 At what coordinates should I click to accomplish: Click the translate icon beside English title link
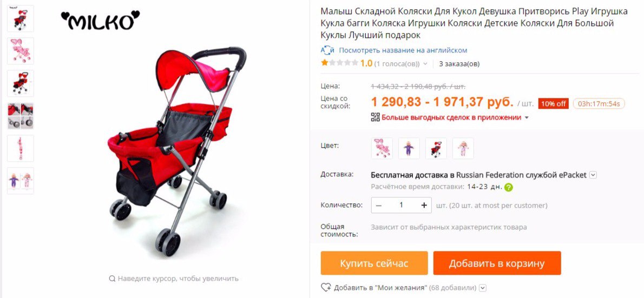point(327,50)
